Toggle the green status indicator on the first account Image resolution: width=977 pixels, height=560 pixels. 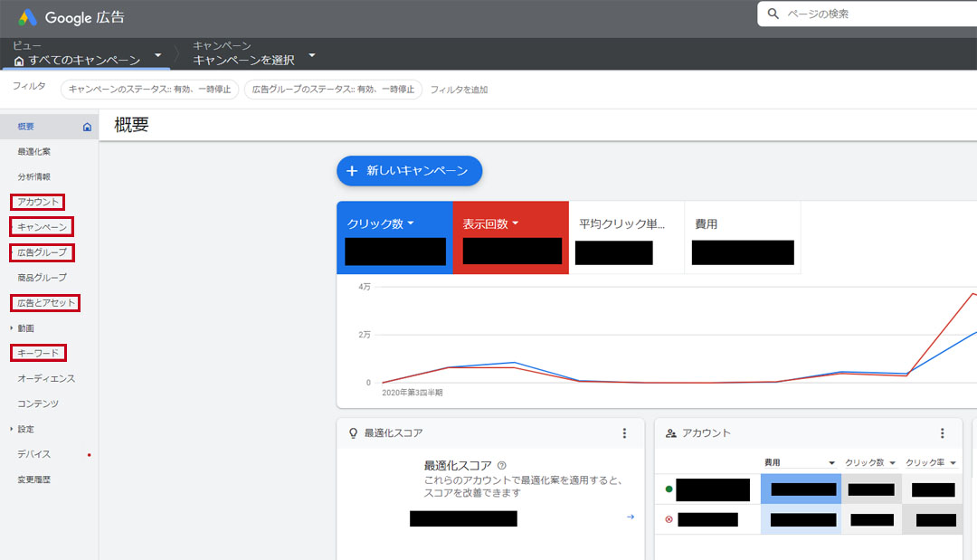click(x=667, y=489)
